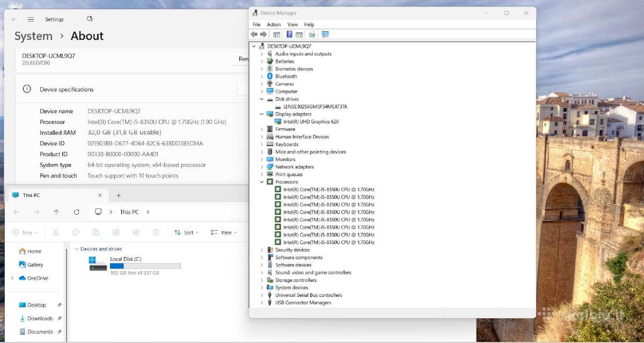Expand OneDrive in Explorer sidebar

pos(12,278)
